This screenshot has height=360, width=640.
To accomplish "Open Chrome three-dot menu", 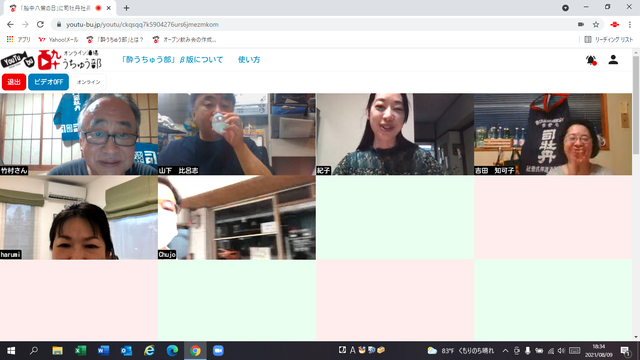I will point(630,24).
